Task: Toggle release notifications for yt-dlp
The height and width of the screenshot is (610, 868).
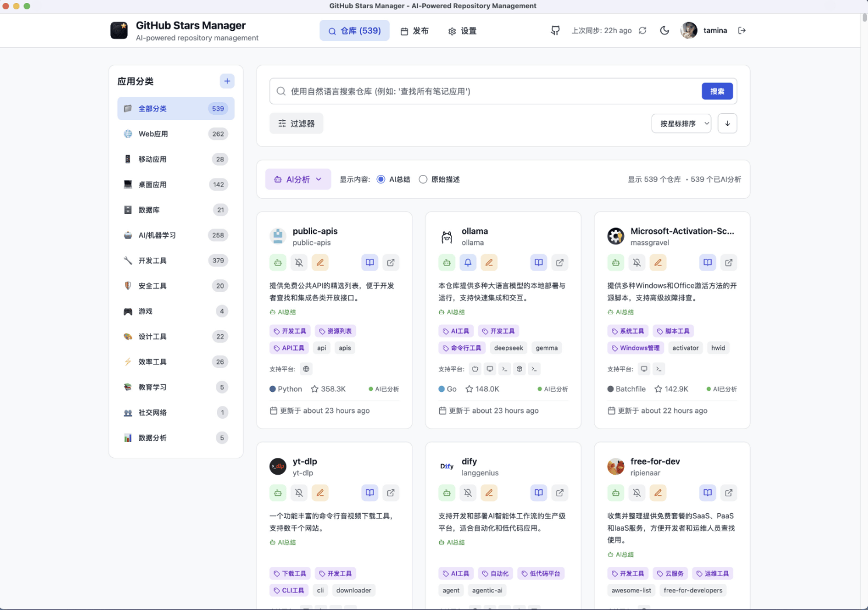Action: click(x=299, y=493)
